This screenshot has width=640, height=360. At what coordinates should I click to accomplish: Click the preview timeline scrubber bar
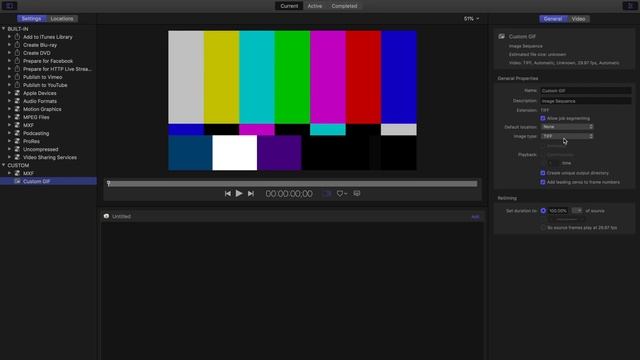pos(293,184)
